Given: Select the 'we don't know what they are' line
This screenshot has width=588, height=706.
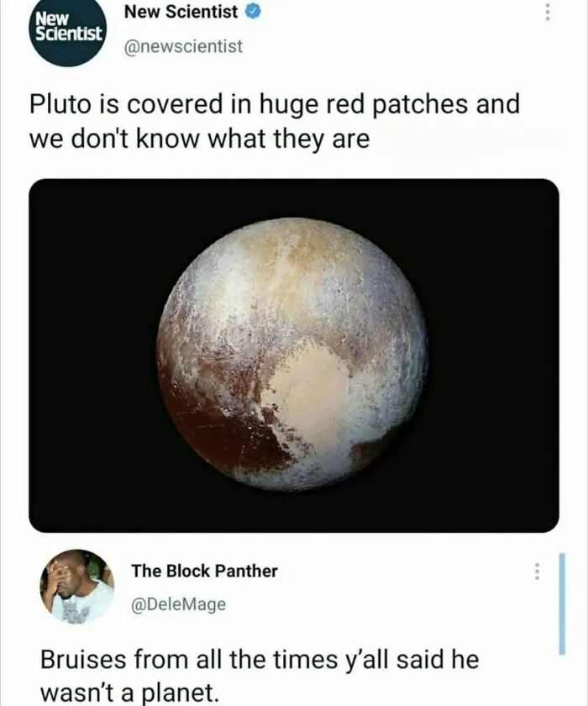Looking at the screenshot, I should tap(199, 139).
